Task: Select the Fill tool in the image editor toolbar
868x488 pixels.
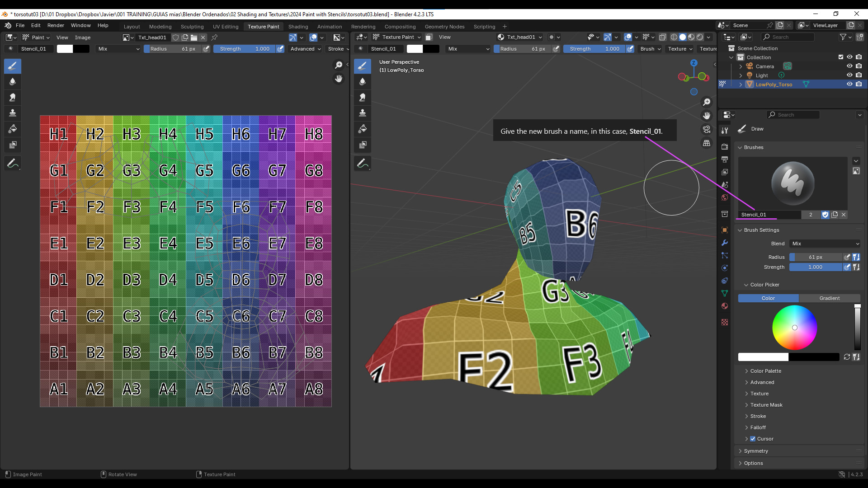Action: coord(13,129)
